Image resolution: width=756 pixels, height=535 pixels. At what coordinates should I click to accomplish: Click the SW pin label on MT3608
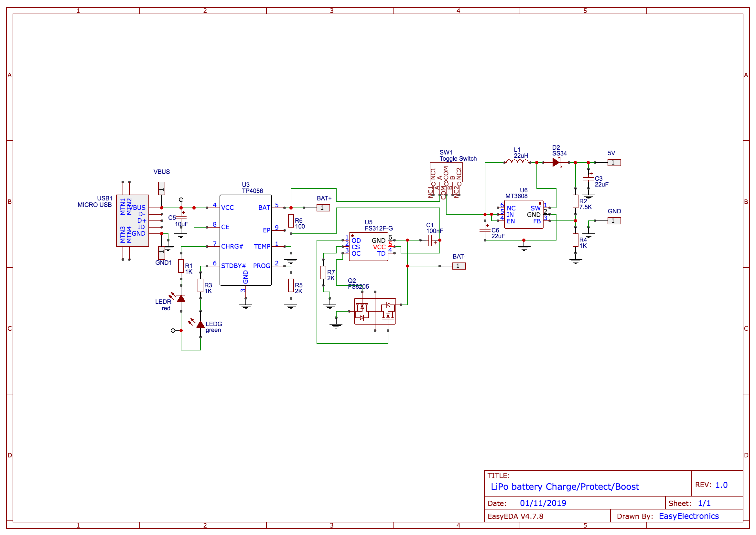coord(535,208)
